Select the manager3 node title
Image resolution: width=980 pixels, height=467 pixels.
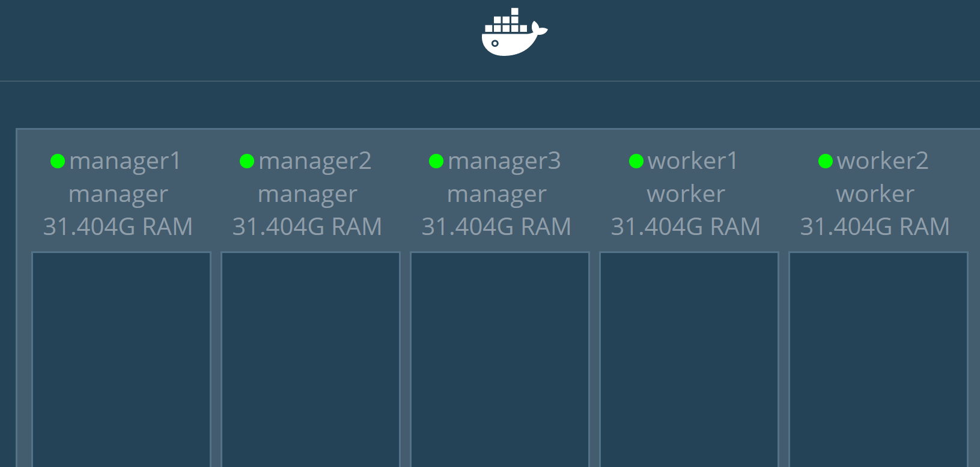pos(504,161)
